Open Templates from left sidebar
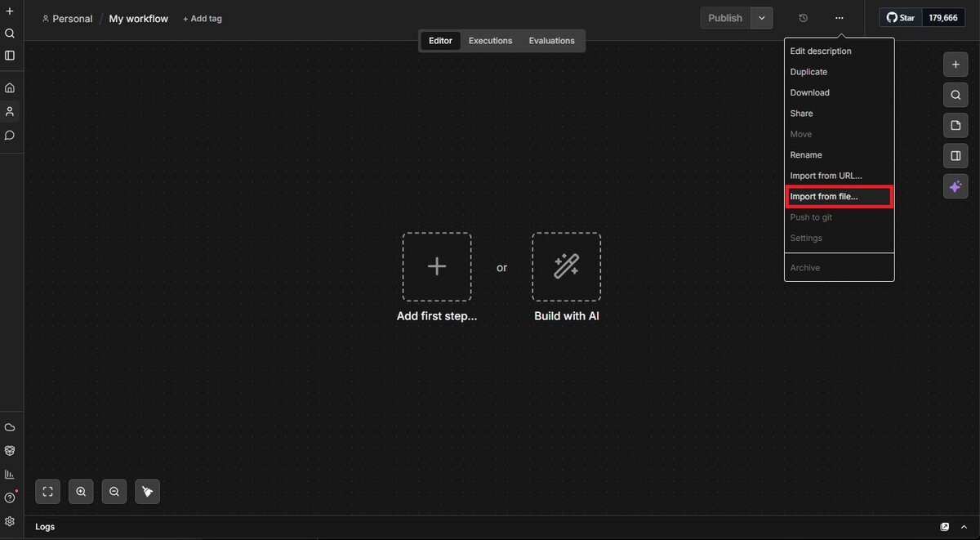This screenshot has height=540, width=980. click(10, 450)
